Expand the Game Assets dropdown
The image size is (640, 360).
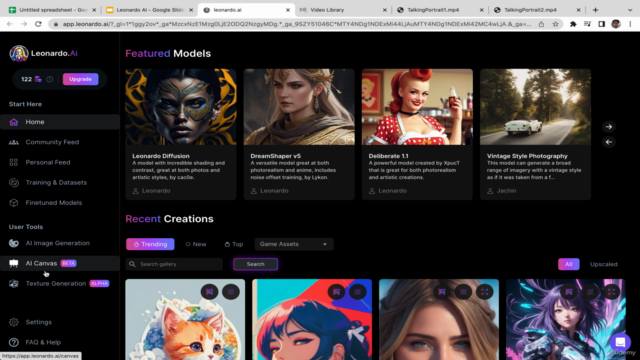coord(294,244)
